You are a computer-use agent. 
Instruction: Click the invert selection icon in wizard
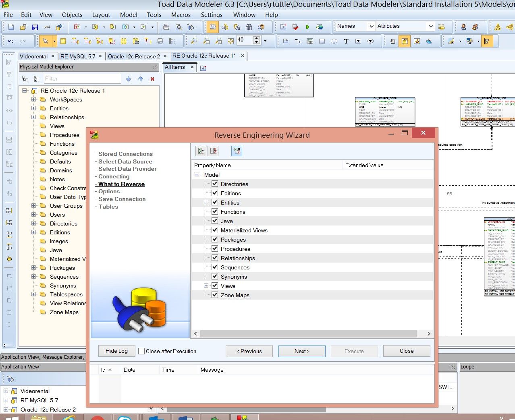pos(237,151)
